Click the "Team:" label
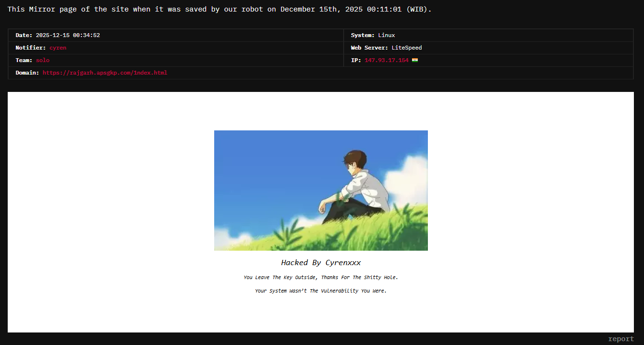644x345 pixels. (24, 60)
